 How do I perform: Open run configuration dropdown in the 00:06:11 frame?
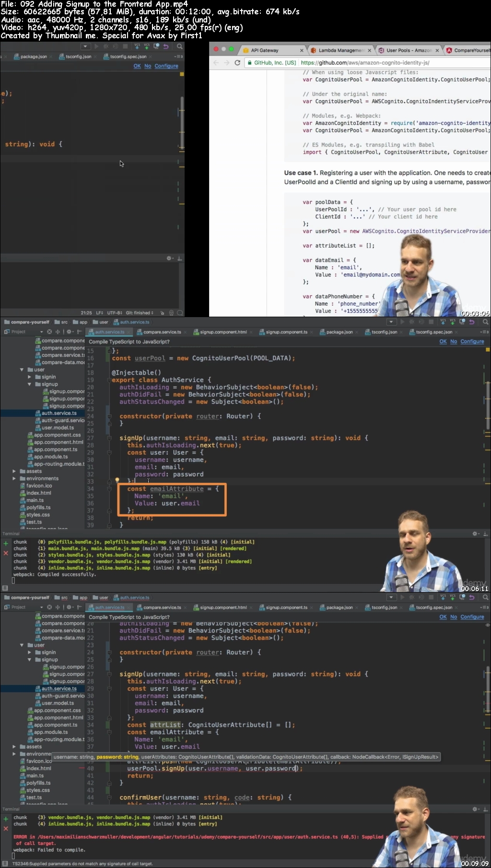click(x=391, y=322)
